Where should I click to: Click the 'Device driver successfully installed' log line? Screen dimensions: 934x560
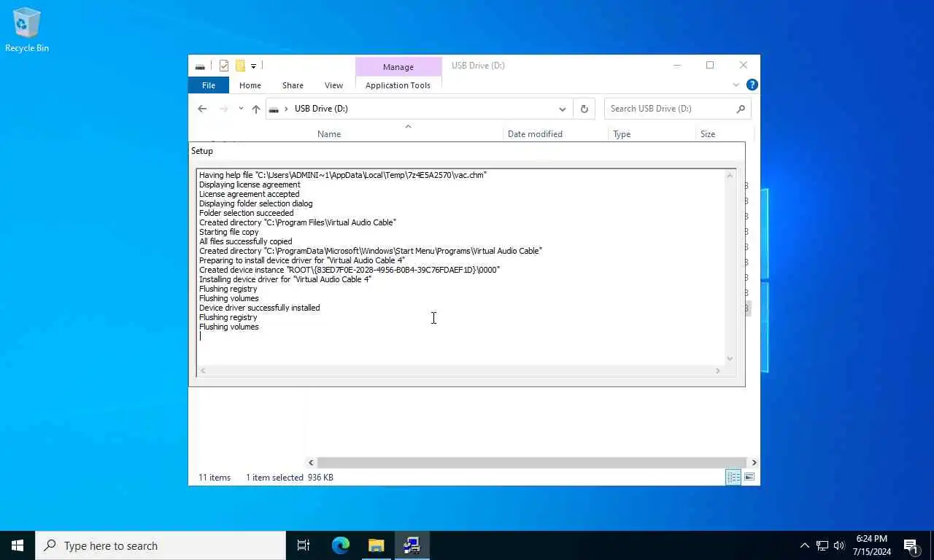tap(260, 308)
